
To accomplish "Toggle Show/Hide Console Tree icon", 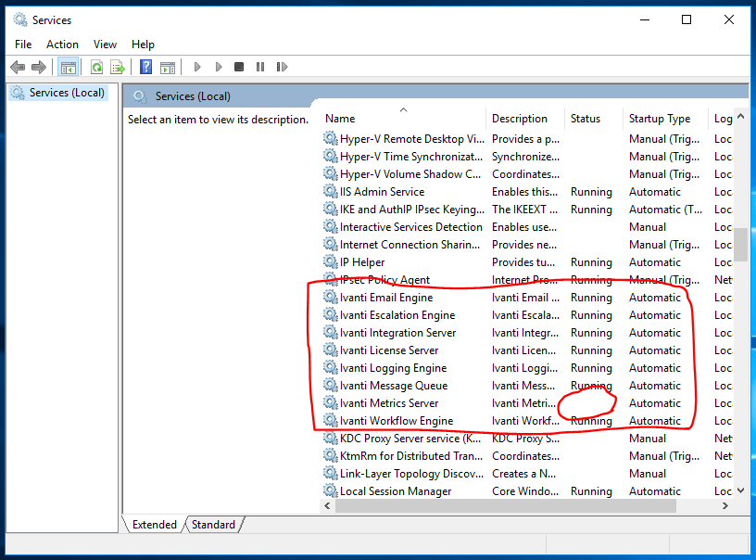I will (68, 67).
